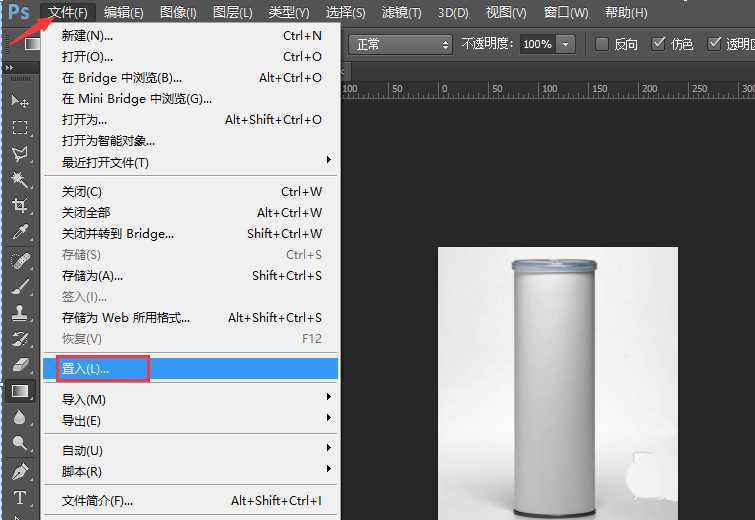Select the Magic Wand tool
The width and height of the screenshot is (755, 520).
[x=19, y=180]
